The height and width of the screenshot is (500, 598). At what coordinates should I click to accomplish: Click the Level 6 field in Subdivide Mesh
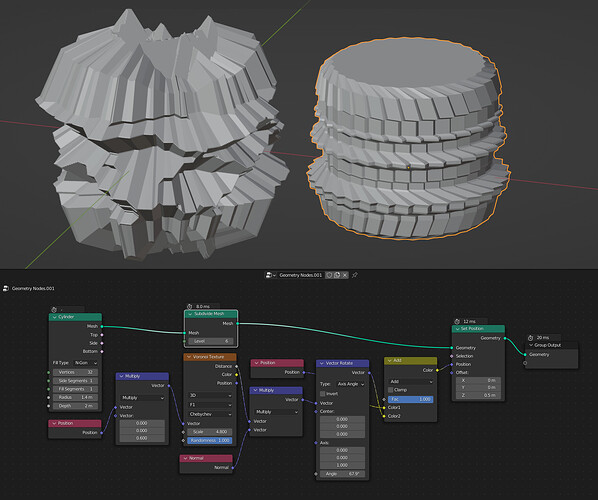(x=211, y=341)
